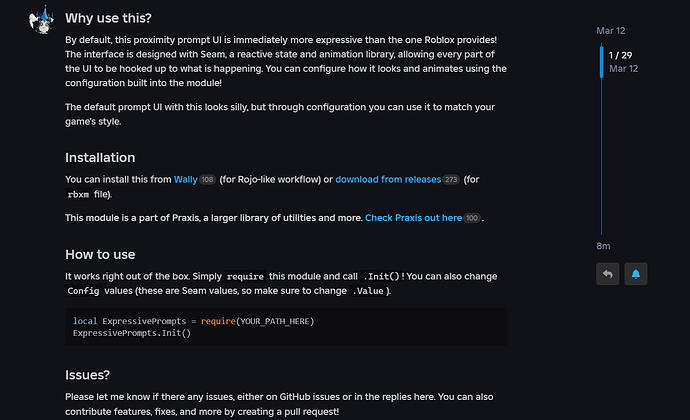Click the inline .Init() code snippet

381,276
